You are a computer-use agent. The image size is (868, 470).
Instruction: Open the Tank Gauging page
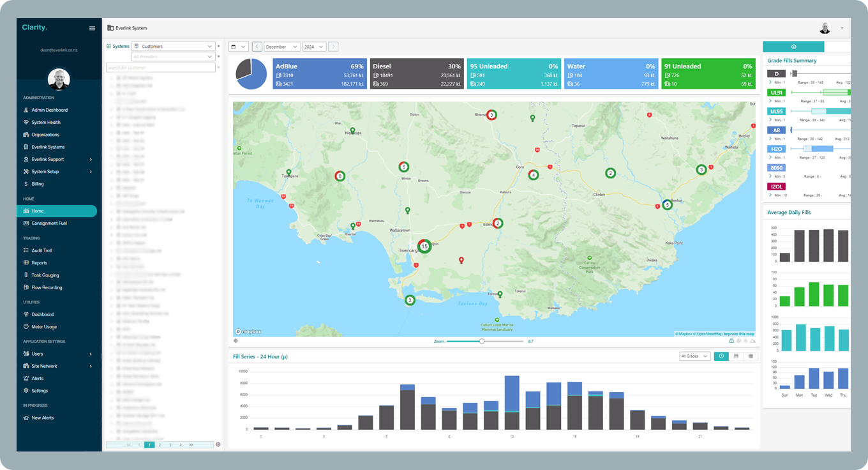click(x=45, y=275)
